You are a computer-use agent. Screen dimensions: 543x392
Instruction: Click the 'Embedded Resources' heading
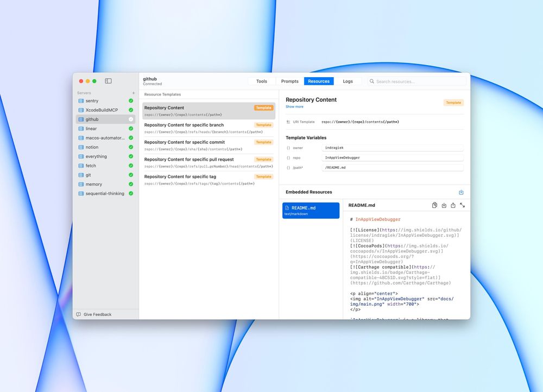point(308,192)
